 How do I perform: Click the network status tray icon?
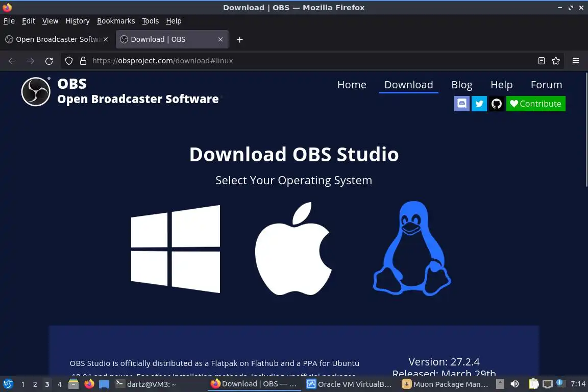tap(548, 384)
